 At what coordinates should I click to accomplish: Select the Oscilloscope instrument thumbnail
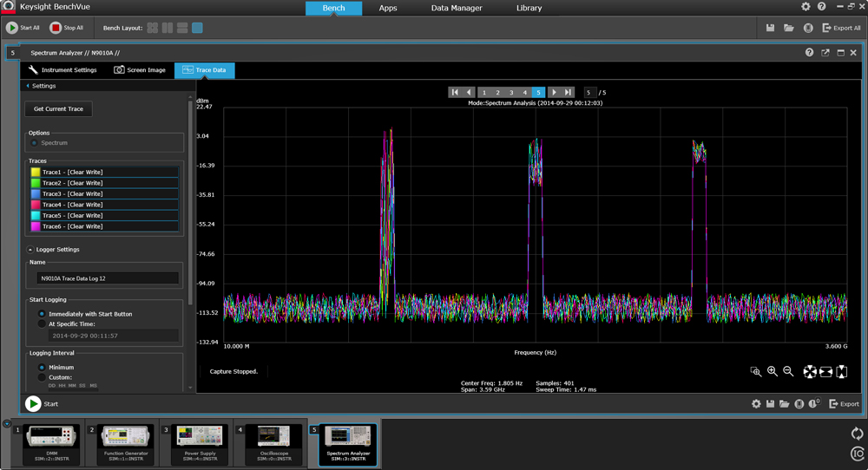(274, 444)
